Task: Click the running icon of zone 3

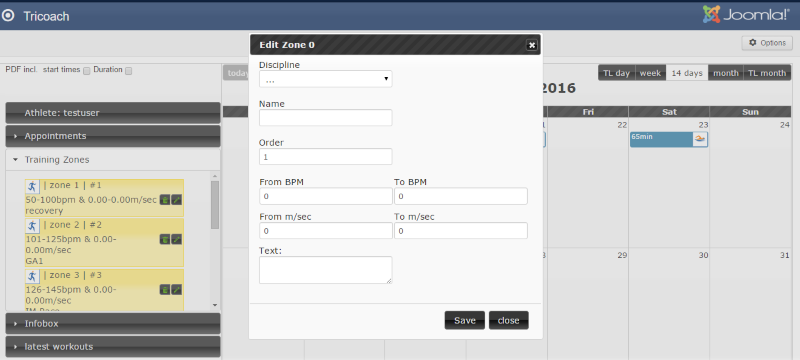Action: pyautogui.click(x=33, y=276)
